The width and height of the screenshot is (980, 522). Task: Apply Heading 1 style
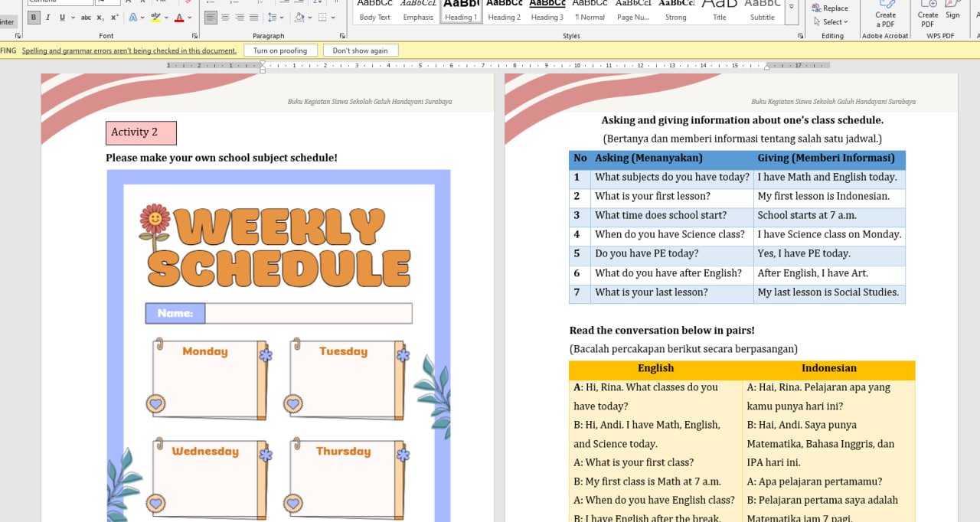tap(461, 11)
